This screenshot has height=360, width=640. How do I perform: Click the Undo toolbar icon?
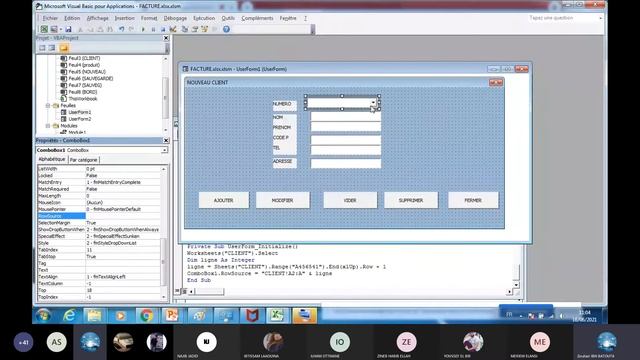pyautogui.click(x=122, y=29)
